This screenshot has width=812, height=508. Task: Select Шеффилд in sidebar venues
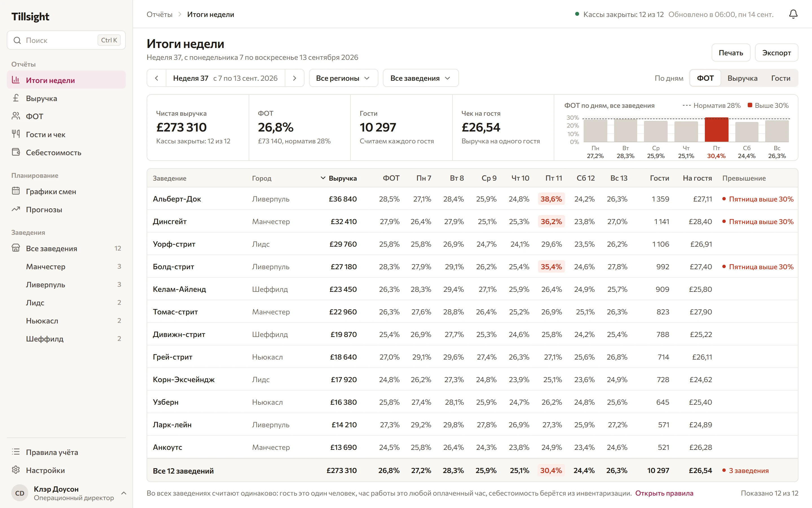66,339
